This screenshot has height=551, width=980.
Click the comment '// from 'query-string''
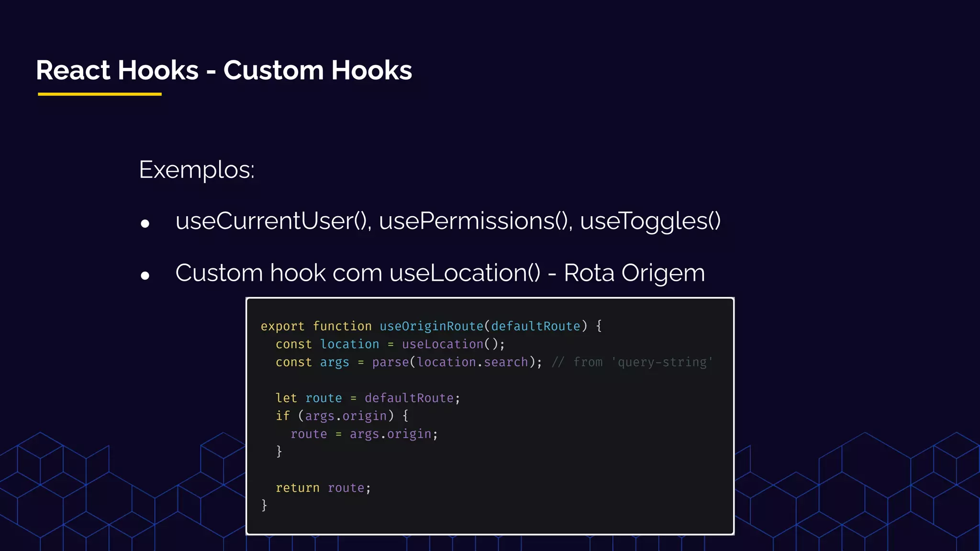632,363
